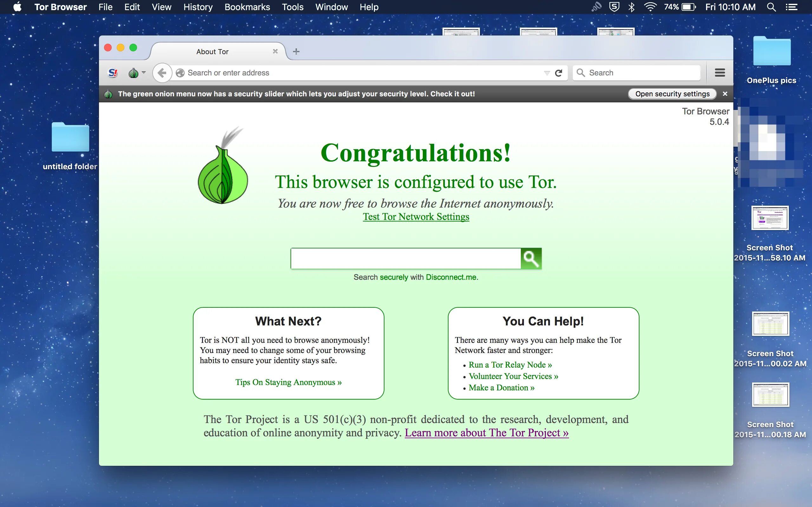Open a new tab with plus icon
The width and height of the screenshot is (812, 507).
(296, 52)
